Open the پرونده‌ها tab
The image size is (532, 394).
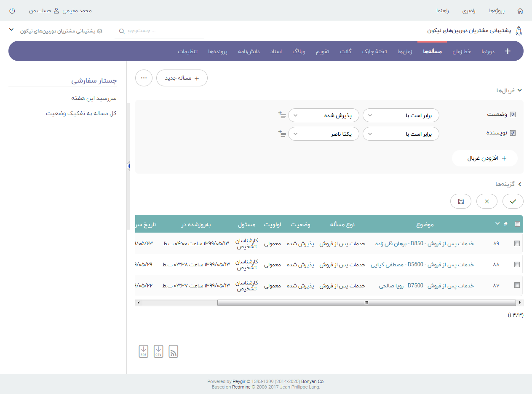pos(218,51)
